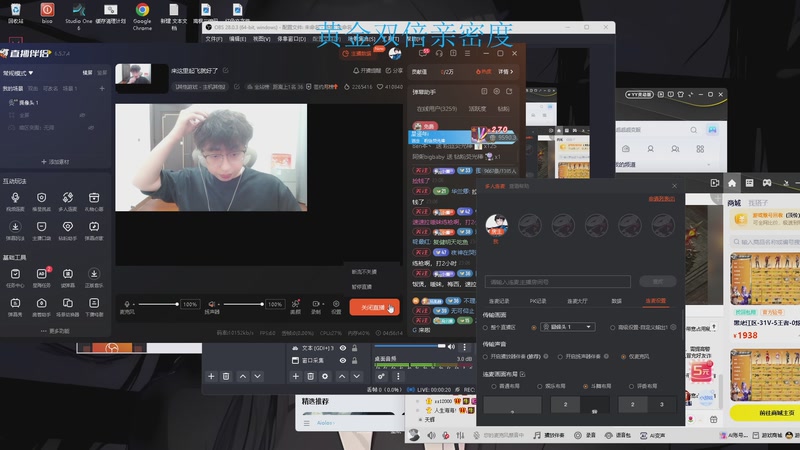Image resolution: width=800 pixels, height=450 pixels.
Task: Click the 场景切换器 tool icon
Action: pyautogui.click(x=67, y=303)
